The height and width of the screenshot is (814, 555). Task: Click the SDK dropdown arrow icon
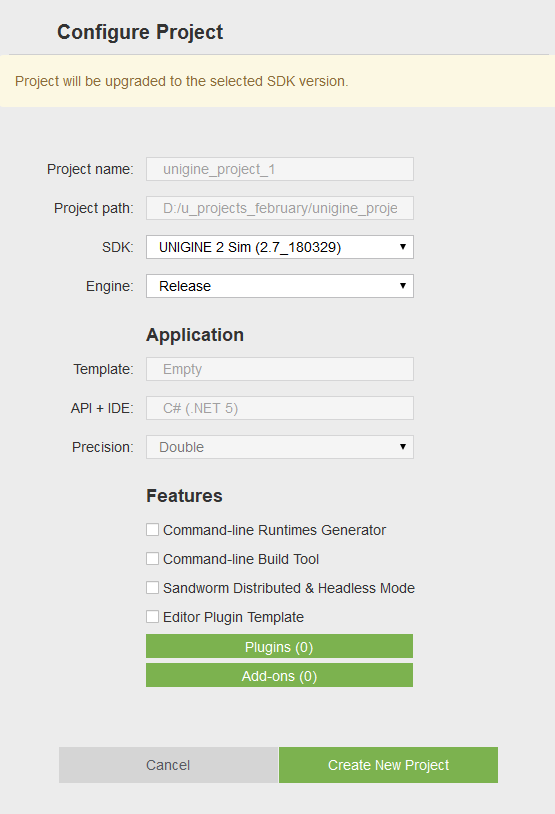[x=402, y=247]
